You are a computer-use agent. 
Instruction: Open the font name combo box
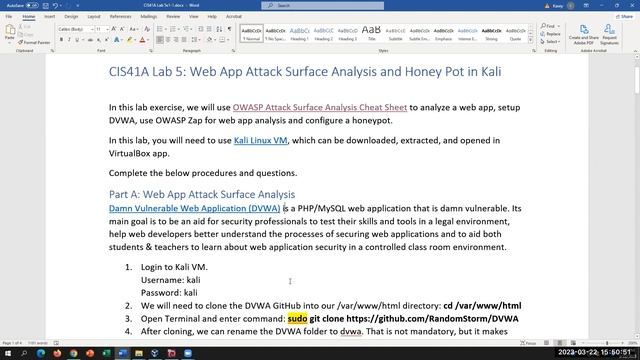click(x=76, y=29)
